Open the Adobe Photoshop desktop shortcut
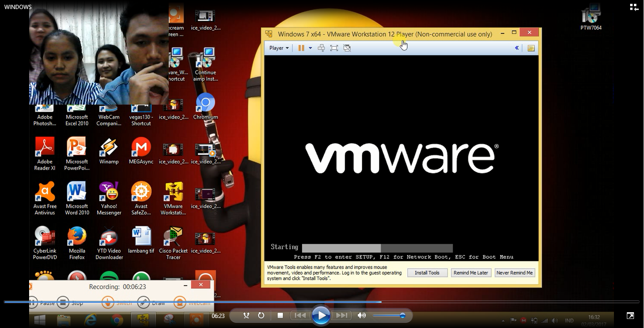644x328 pixels. [45, 116]
